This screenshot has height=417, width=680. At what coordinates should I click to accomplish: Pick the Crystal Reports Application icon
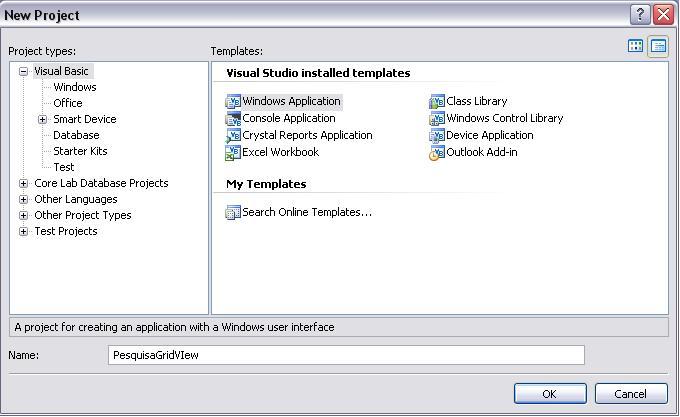[234, 135]
